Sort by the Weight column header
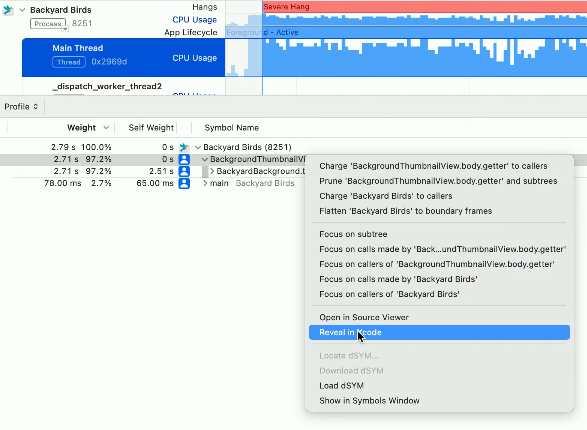This screenshot has height=430, width=587. click(81, 128)
